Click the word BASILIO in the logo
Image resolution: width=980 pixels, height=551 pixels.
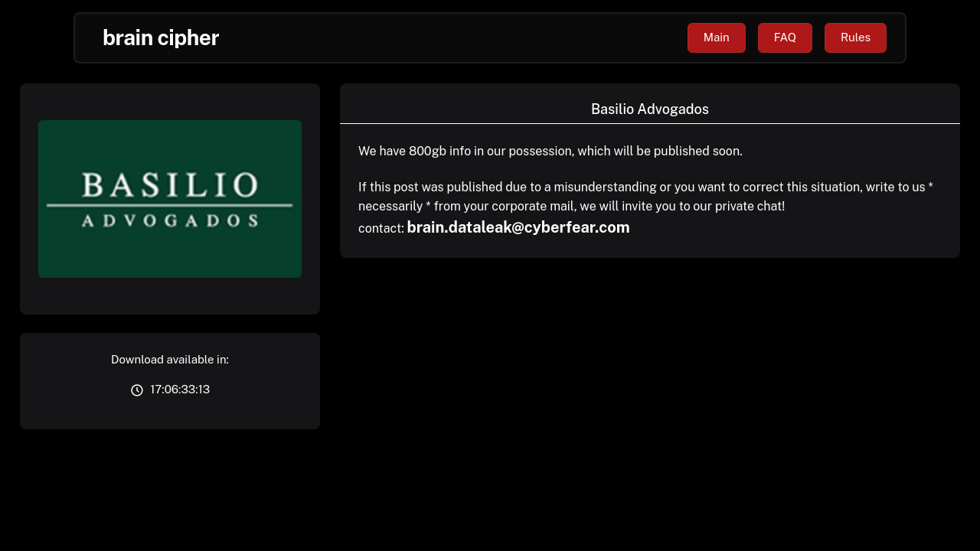(x=170, y=185)
